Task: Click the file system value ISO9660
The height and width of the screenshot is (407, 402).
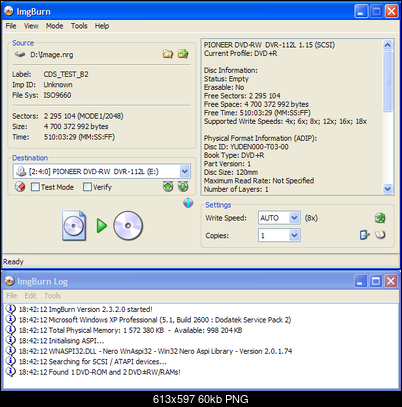Action: coord(57,95)
